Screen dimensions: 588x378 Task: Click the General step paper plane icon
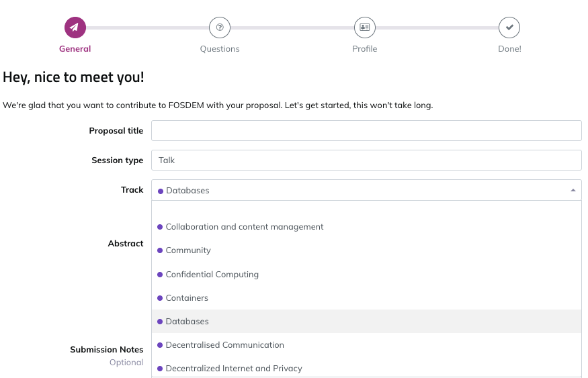pyautogui.click(x=75, y=28)
